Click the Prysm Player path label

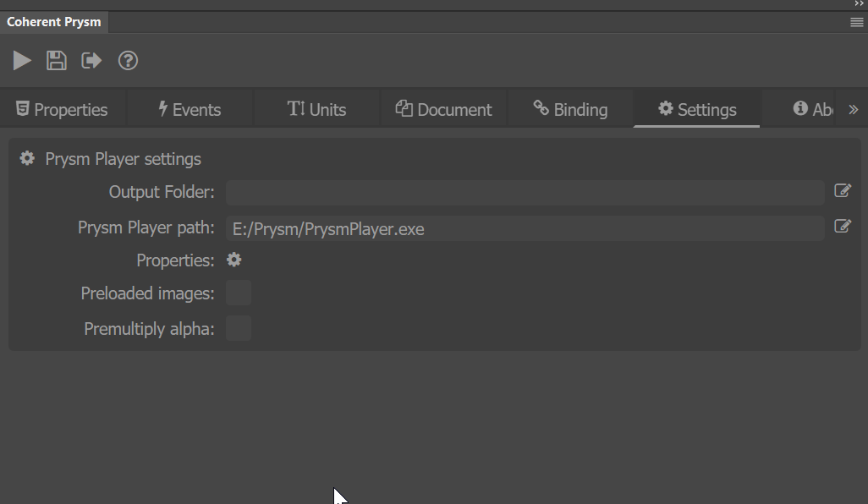[x=146, y=228]
